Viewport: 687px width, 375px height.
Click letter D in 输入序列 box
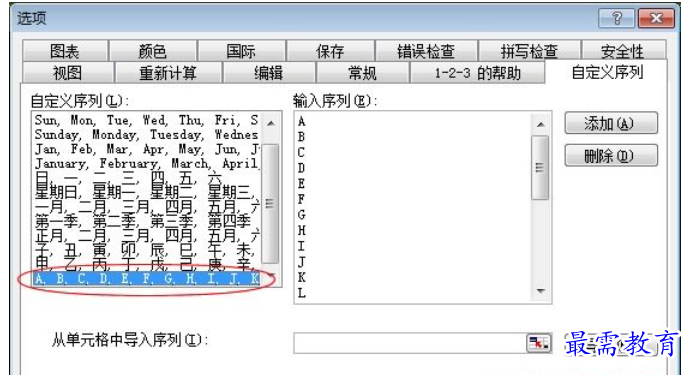coord(301,168)
